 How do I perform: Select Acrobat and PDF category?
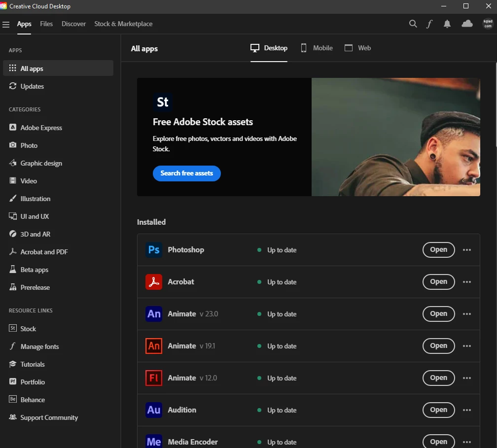coord(58,252)
